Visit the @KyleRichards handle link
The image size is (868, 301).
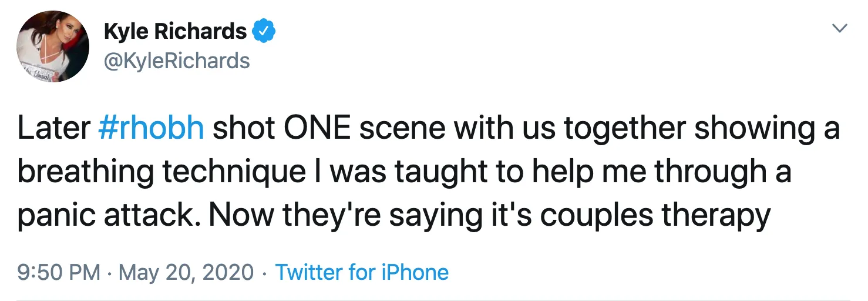pyautogui.click(x=177, y=61)
